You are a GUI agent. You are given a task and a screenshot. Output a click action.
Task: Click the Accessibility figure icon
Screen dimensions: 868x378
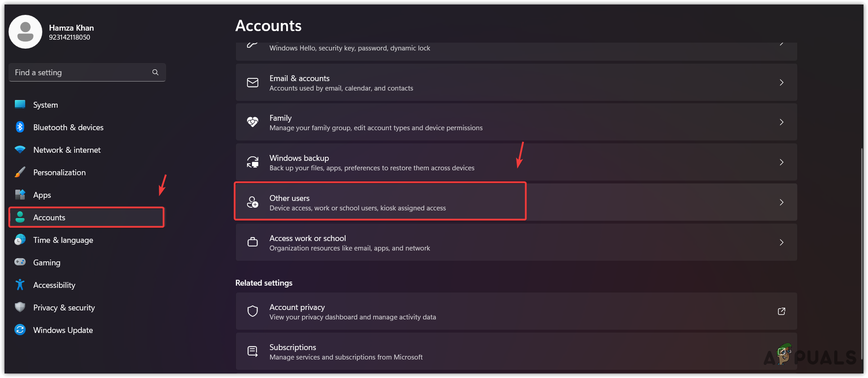tap(20, 285)
